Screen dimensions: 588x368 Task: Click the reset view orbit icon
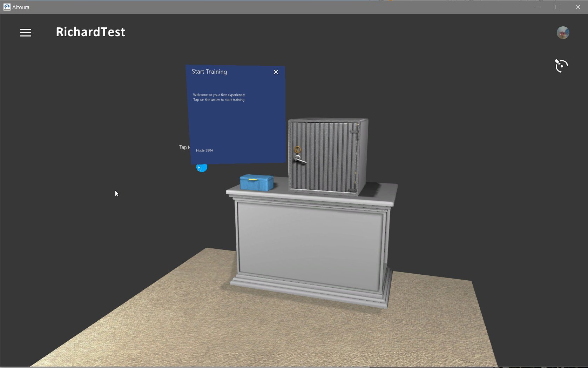pos(561,66)
